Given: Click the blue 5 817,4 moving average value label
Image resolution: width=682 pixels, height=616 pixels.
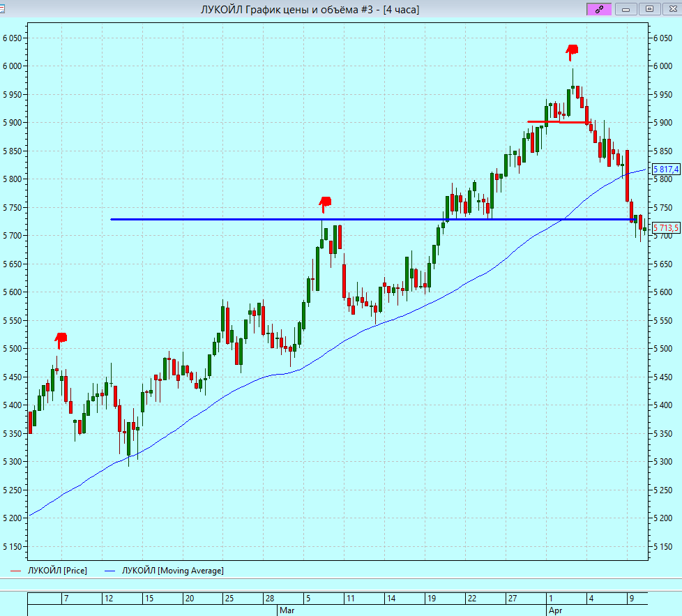Looking at the screenshot, I should pyautogui.click(x=666, y=170).
